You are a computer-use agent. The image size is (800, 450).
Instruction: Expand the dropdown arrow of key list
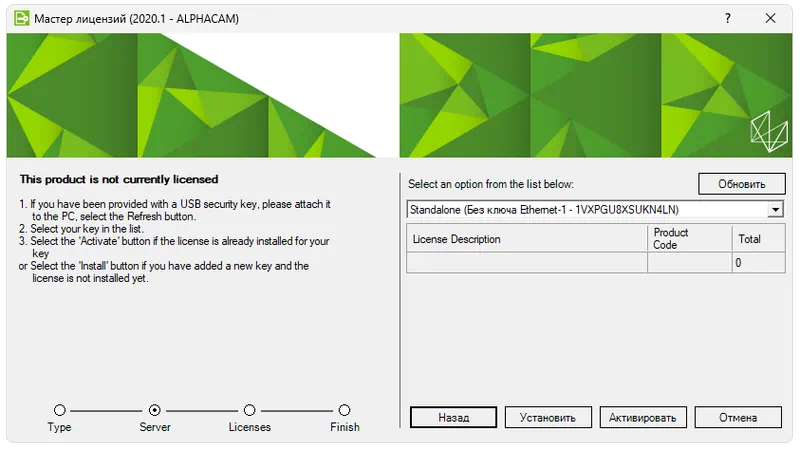pos(776,209)
